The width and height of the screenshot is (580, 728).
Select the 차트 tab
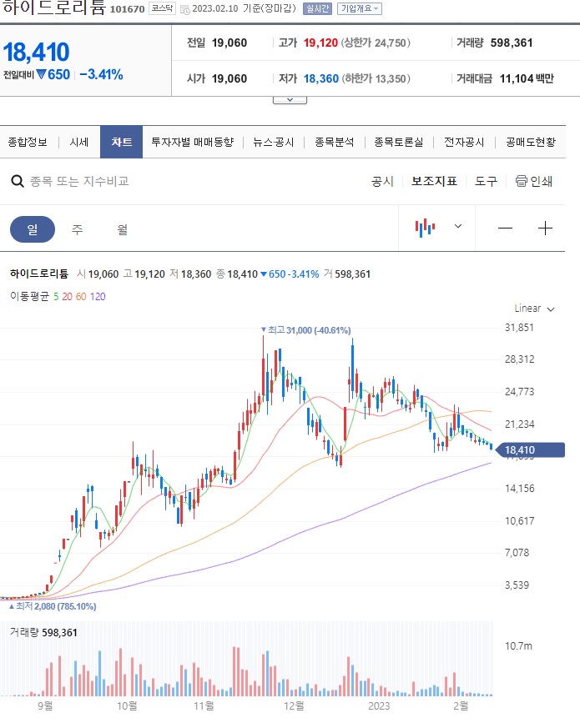click(121, 142)
